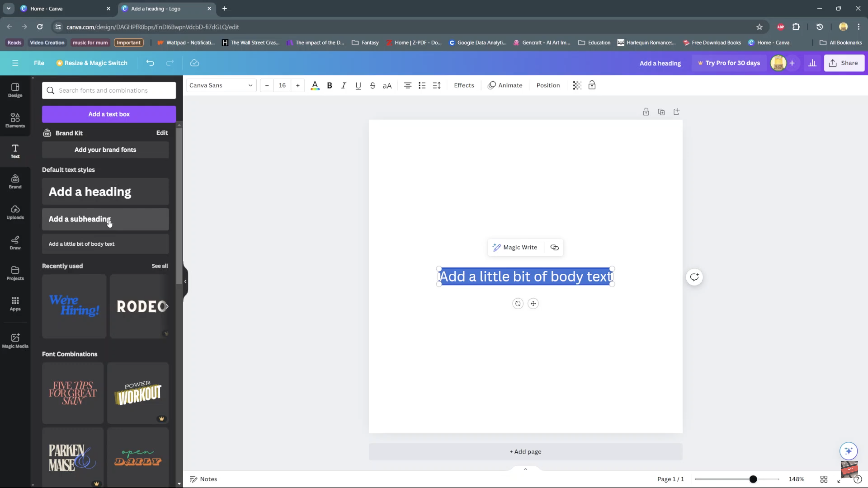Open the Uploads panel
This screenshot has height=488, width=868.
(x=15, y=212)
